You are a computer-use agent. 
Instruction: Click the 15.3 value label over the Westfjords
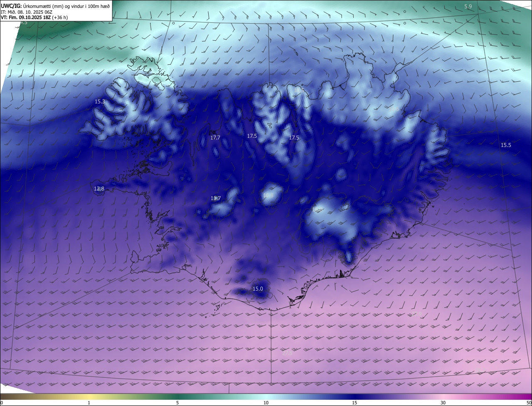pos(100,101)
